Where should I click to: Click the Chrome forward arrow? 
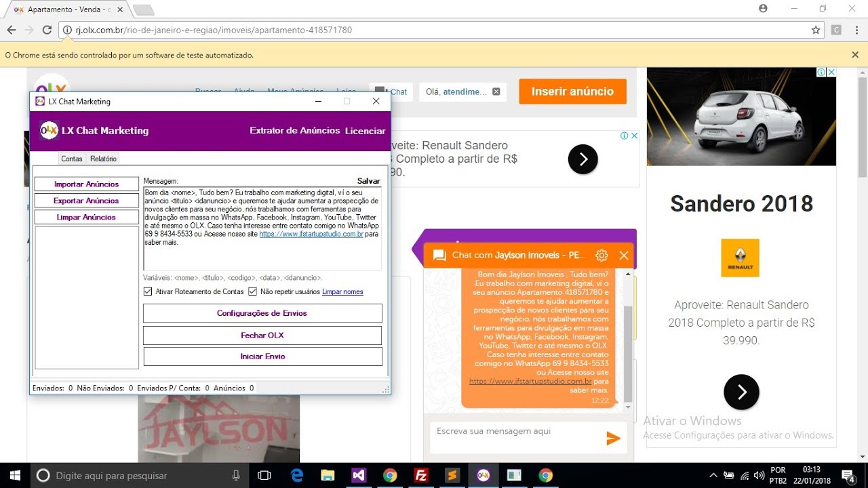(29, 30)
